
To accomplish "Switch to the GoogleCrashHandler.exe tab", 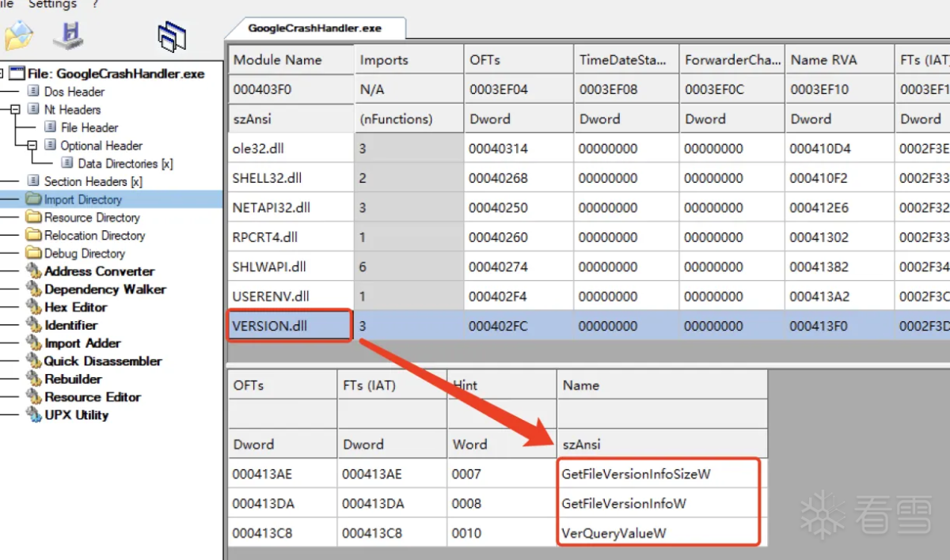I will pos(315,28).
